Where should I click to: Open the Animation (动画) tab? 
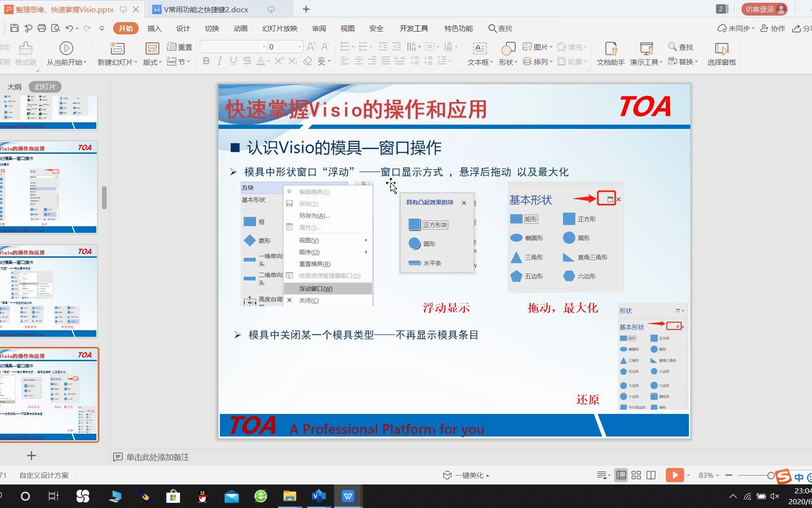click(x=240, y=28)
